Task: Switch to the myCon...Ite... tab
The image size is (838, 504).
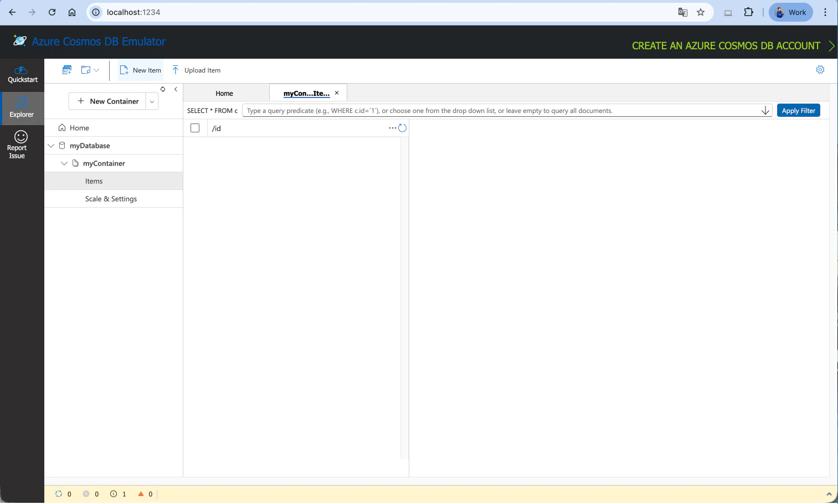Action: click(306, 93)
